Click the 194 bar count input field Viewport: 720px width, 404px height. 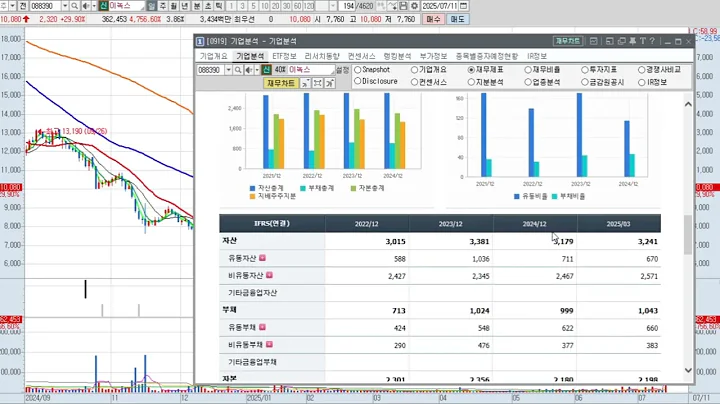(349, 6)
